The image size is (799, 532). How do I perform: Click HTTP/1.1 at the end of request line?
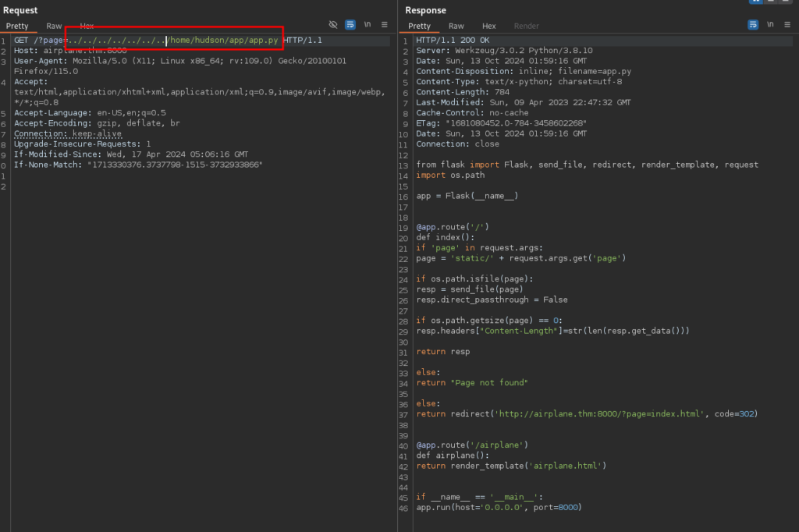(x=303, y=41)
